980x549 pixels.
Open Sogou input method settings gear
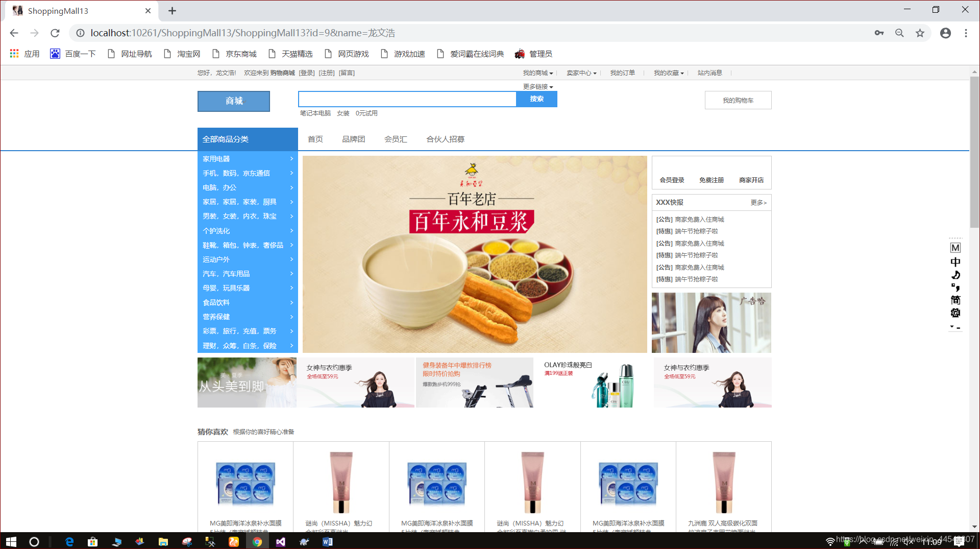(955, 313)
